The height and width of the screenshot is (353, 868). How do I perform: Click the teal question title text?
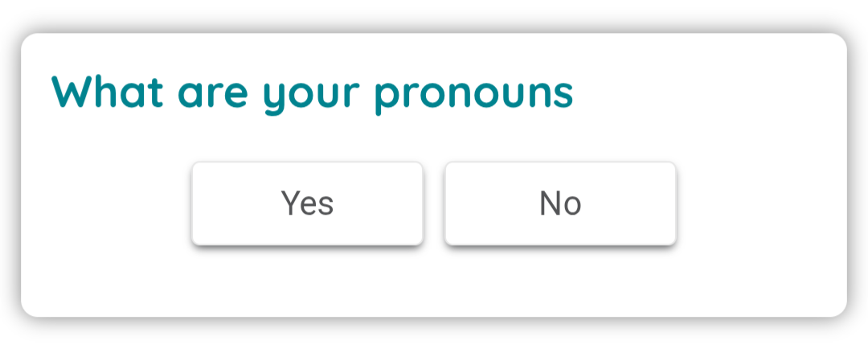click(312, 93)
